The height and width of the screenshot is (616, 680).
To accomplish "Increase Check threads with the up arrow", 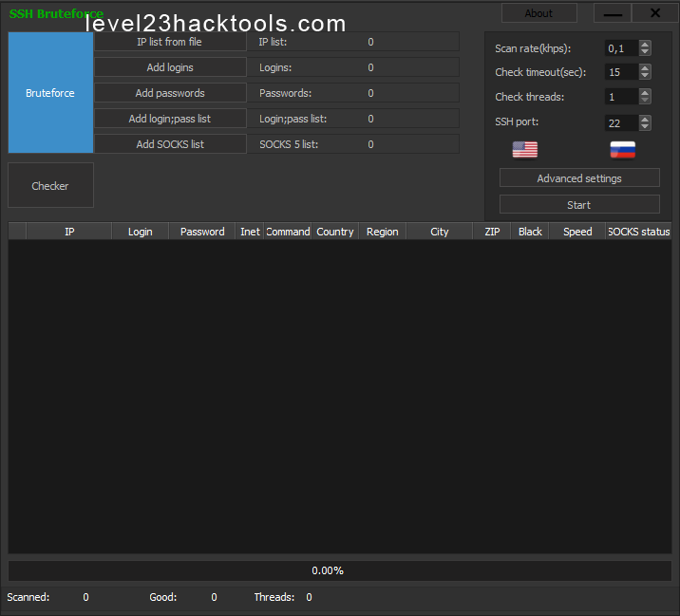I will (x=645, y=93).
